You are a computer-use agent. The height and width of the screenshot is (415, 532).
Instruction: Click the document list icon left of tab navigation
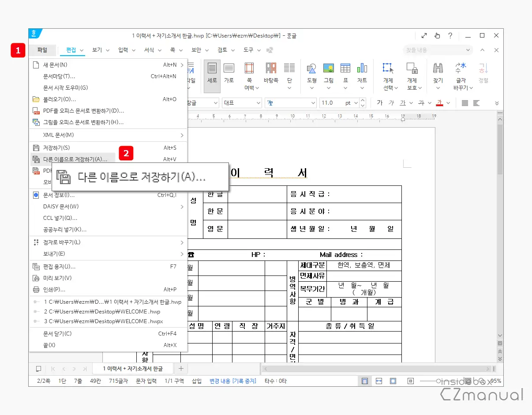click(38, 369)
